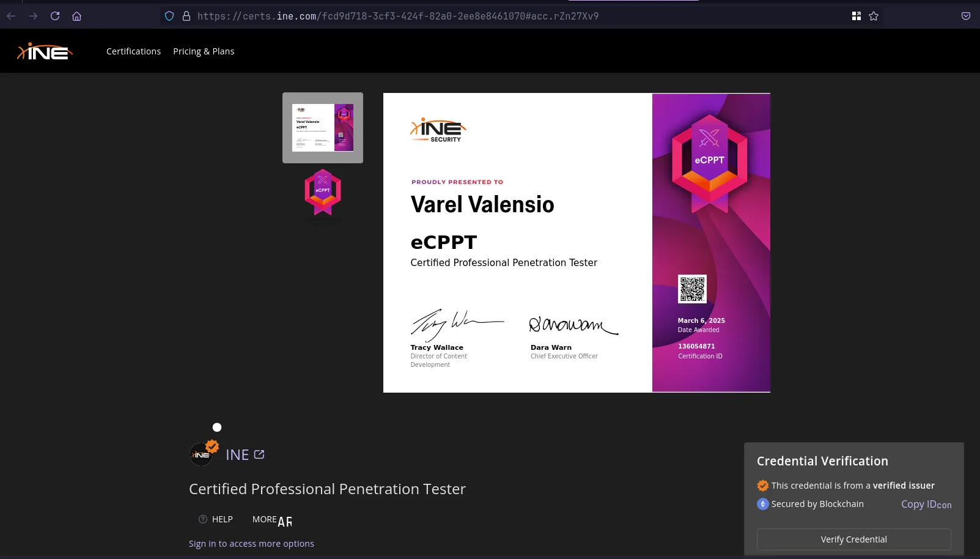
Task: Go to the browser home page
Action: point(76,16)
